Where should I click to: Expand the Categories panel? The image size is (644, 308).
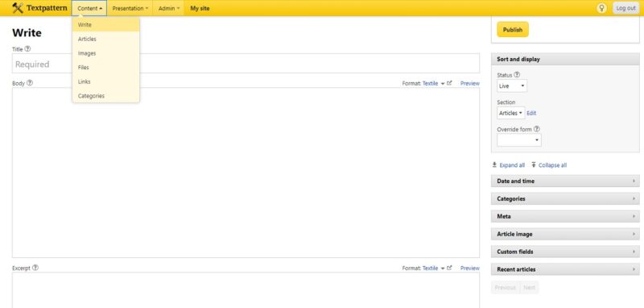pyautogui.click(x=565, y=198)
